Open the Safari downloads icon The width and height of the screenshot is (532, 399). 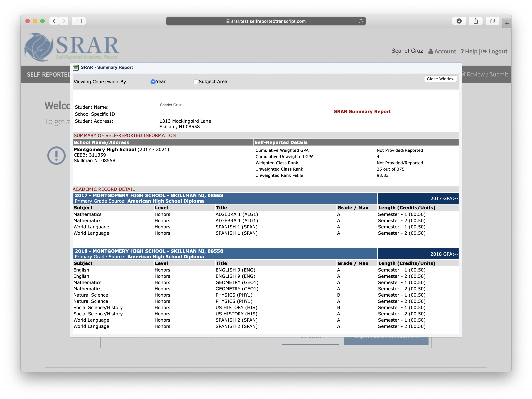click(x=459, y=21)
